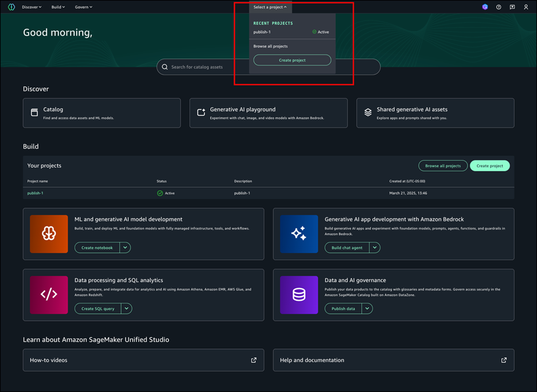This screenshot has height=392, width=537.
Task: Open the user profile icon
Action: pyautogui.click(x=526, y=7)
